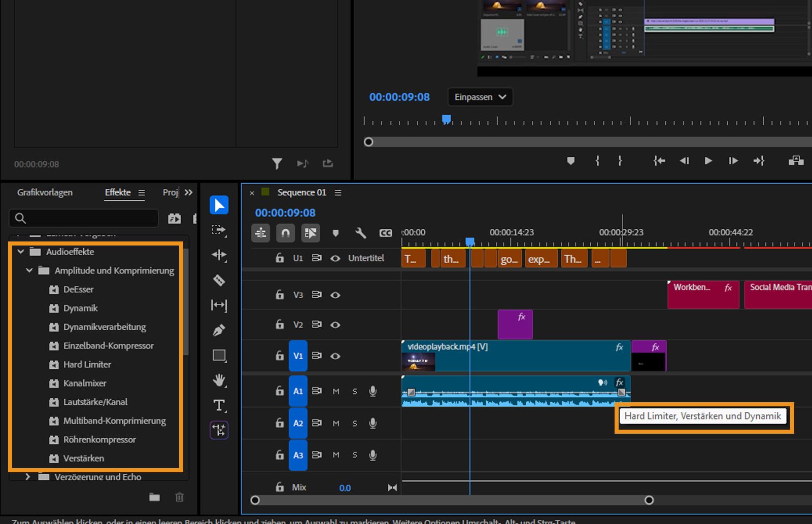812x524 pixels.
Task: Collapse the Audioeffekte folder
Action: tap(21, 252)
